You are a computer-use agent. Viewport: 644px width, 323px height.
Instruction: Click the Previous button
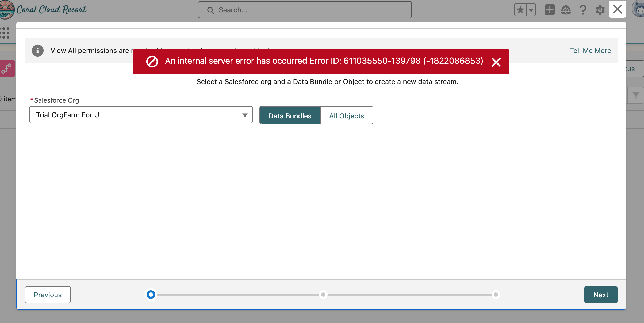tap(48, 295)
